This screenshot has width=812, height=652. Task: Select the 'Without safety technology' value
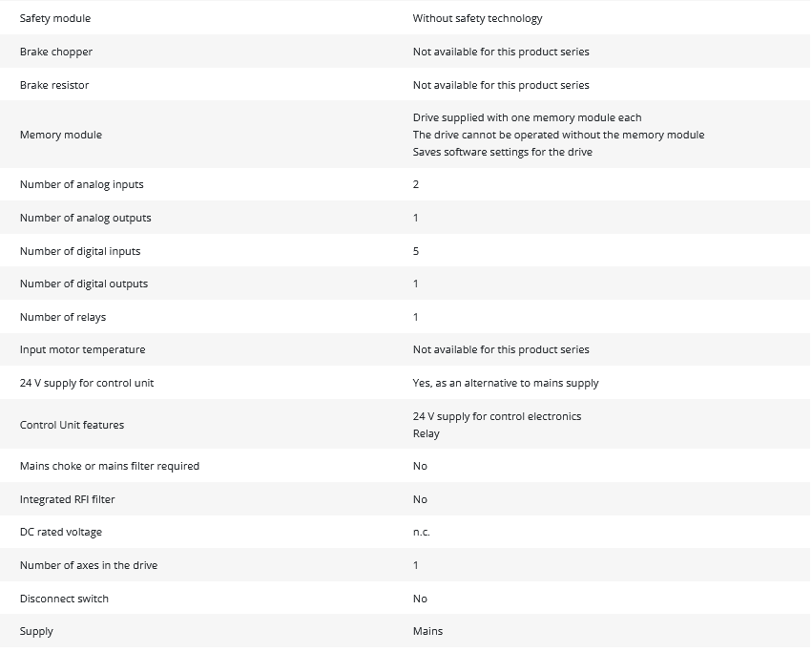click(477, 18)
